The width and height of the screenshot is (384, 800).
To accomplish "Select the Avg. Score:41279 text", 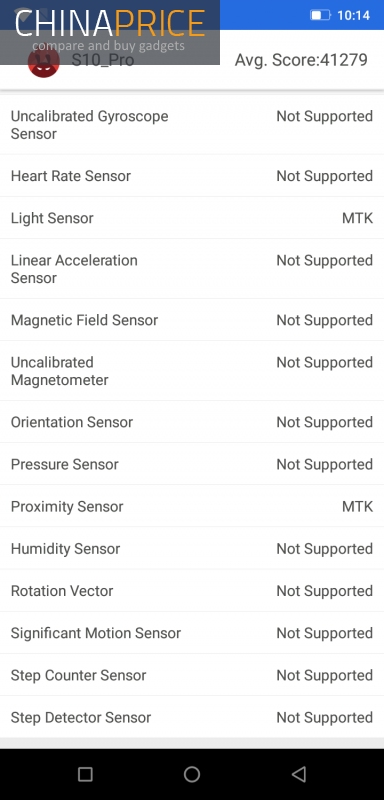I will pos(301,60).
